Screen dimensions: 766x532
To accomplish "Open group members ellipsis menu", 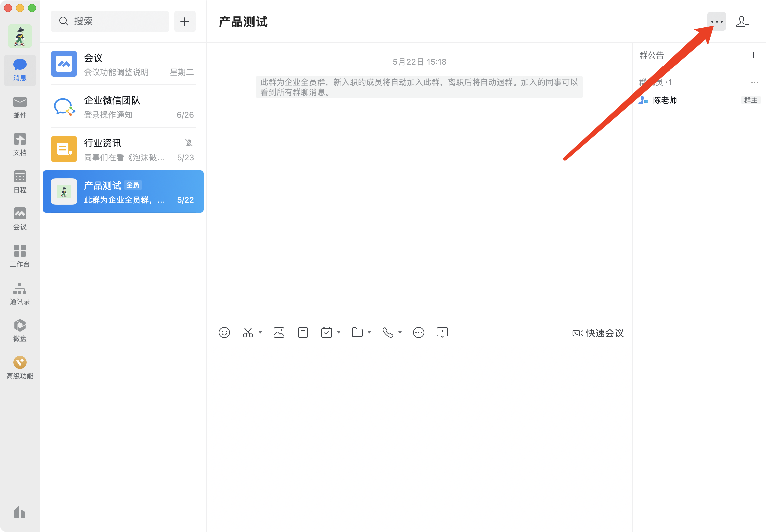I will [754, 82].
